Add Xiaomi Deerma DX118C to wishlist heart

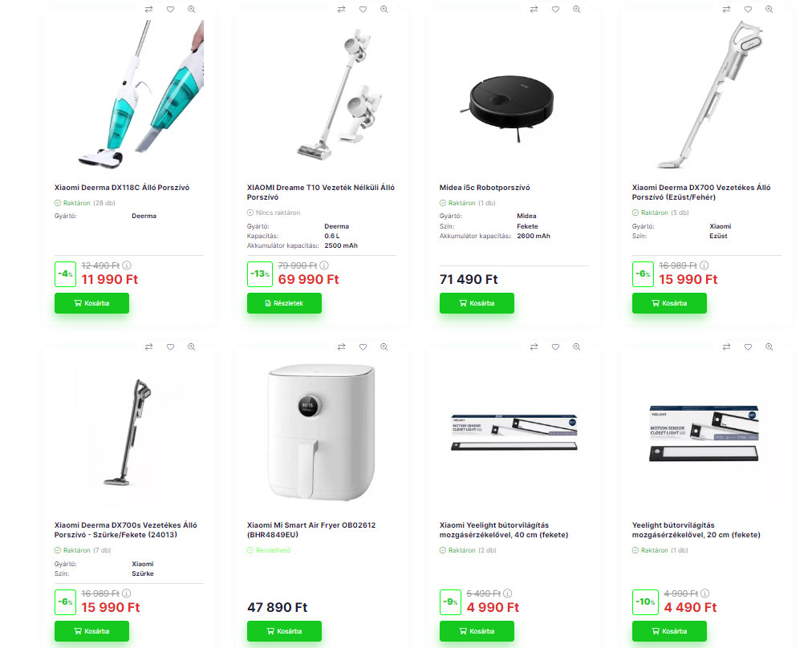point(170,10)
